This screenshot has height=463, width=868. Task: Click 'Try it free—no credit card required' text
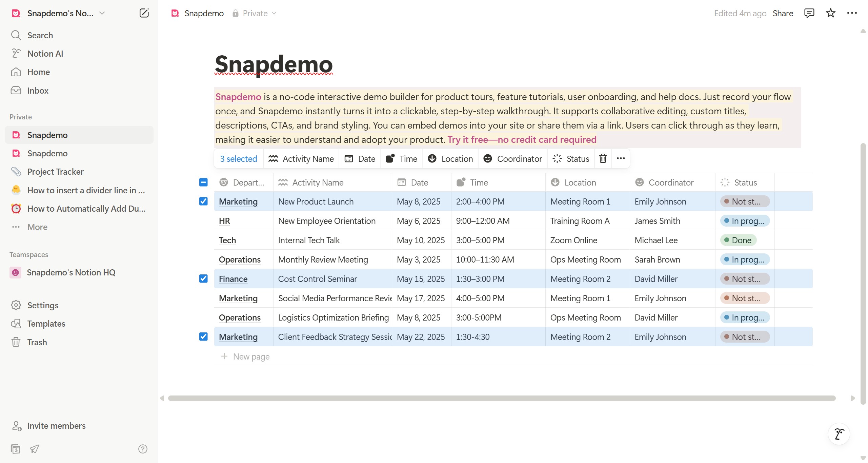click(x=522, y=139)
